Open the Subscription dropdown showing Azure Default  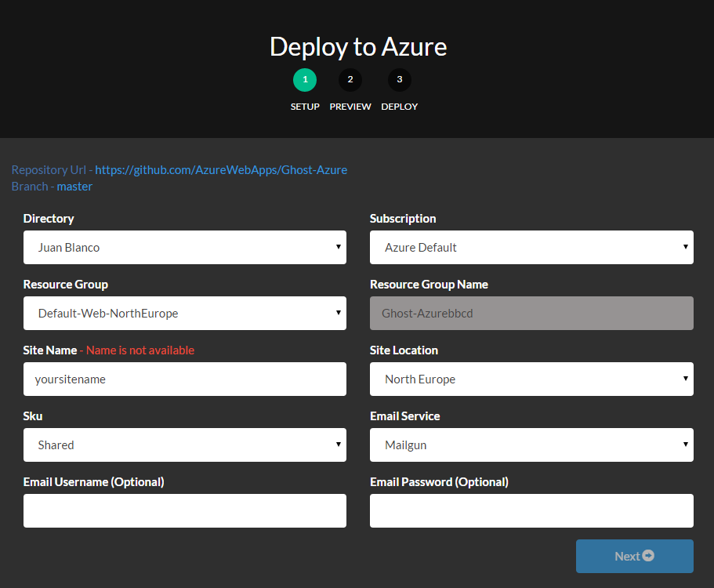point(531,247)
